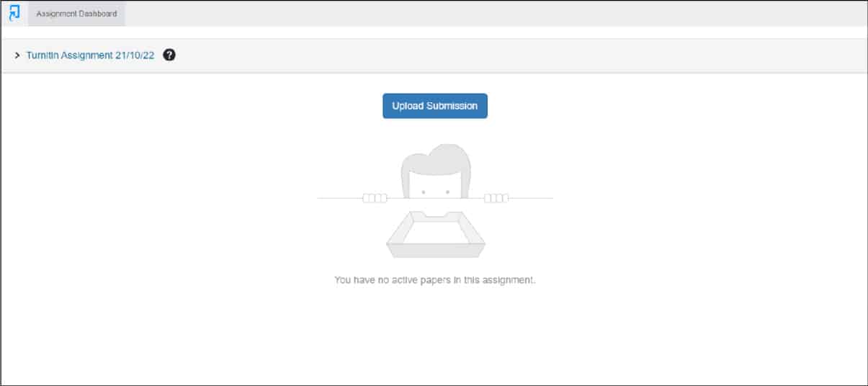Image resolution: width=868 pixels, height=386 pixels.
Task: Select the horizontal ledge line left of character
Action: (x=340, y=198)
